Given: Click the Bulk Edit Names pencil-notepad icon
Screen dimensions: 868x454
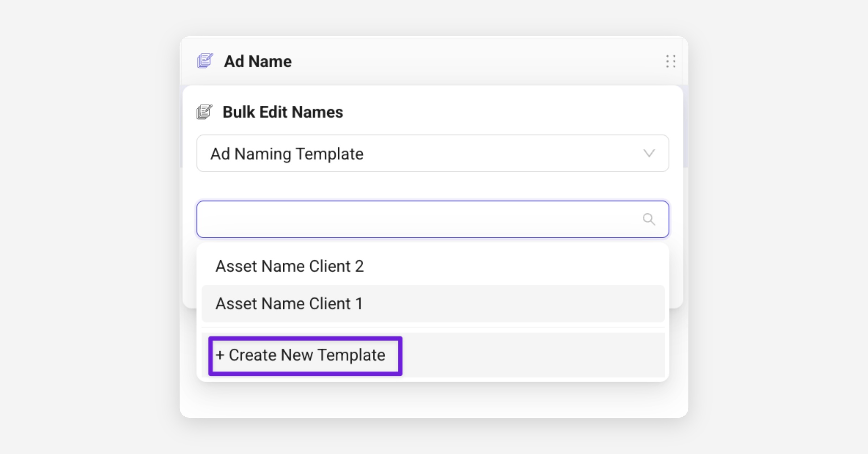Looking at the screenshot, I should coord(204,112).
